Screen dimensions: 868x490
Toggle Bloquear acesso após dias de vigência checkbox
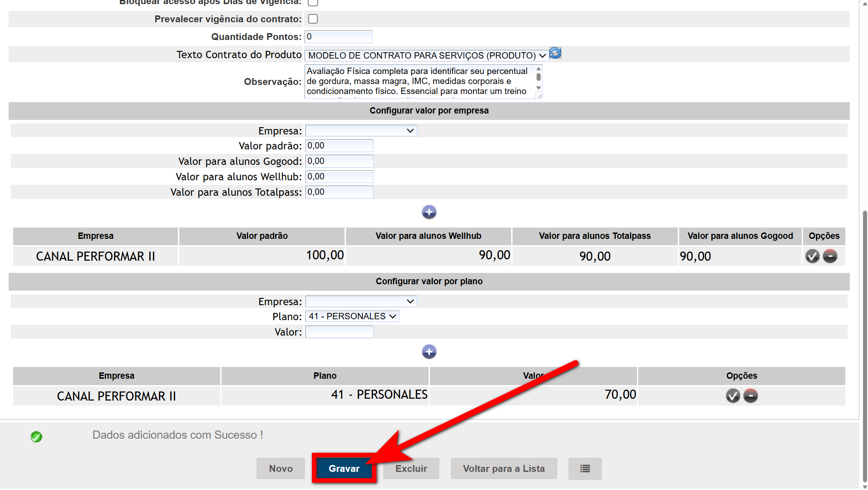click(313, 2)
